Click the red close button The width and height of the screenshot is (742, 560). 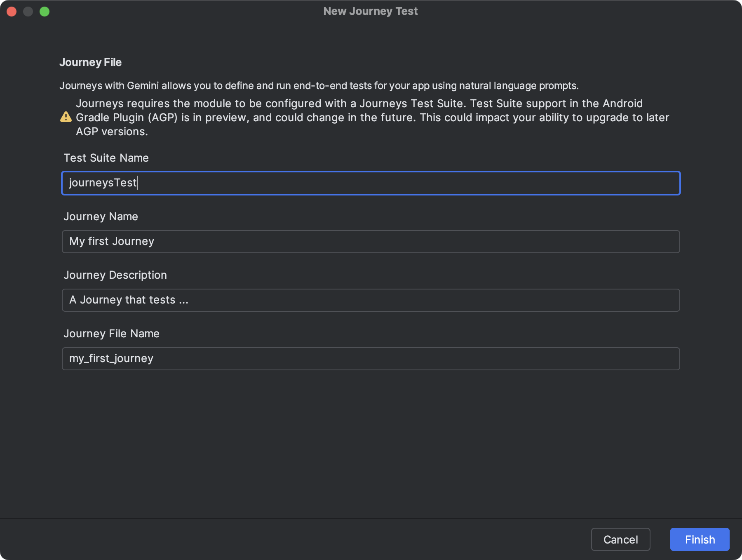(x=12, y=11)
